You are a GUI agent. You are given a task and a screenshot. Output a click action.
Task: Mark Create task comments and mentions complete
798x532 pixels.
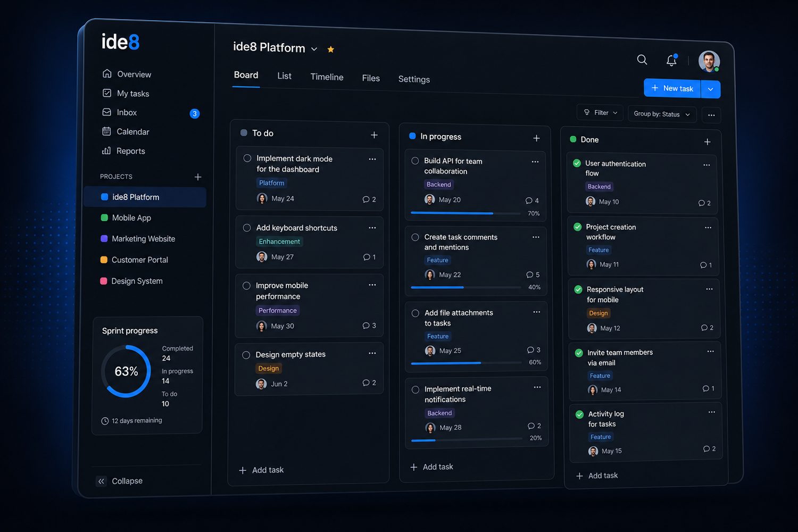[415, 237]
